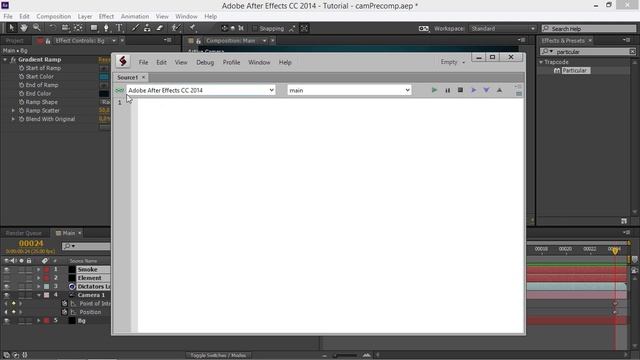
Task: Select the Pen tool
Action: pyautogui.click(x=106, y=28)
